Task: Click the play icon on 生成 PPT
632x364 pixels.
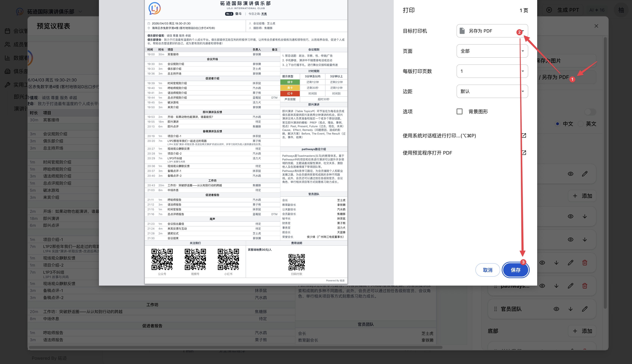Action: [549, 10]
